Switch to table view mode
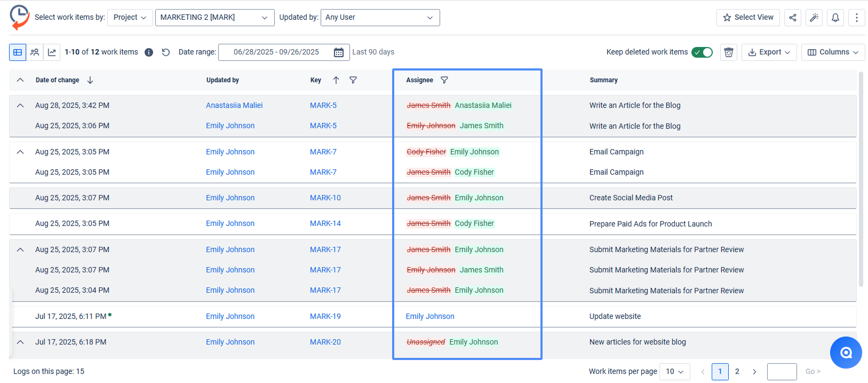The image size is (868, 383). (x=18, y=52)
